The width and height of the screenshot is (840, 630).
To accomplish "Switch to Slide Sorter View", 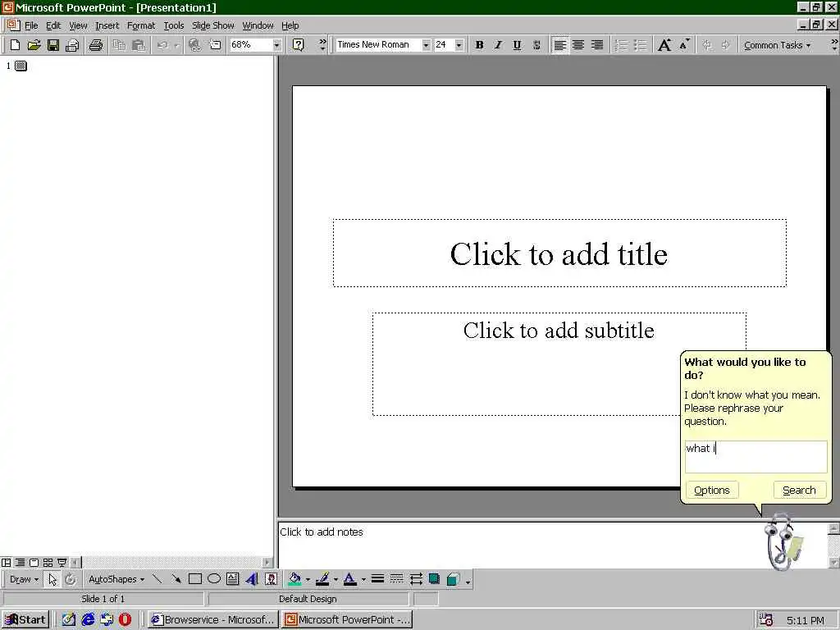I will (x=48, y=563).
